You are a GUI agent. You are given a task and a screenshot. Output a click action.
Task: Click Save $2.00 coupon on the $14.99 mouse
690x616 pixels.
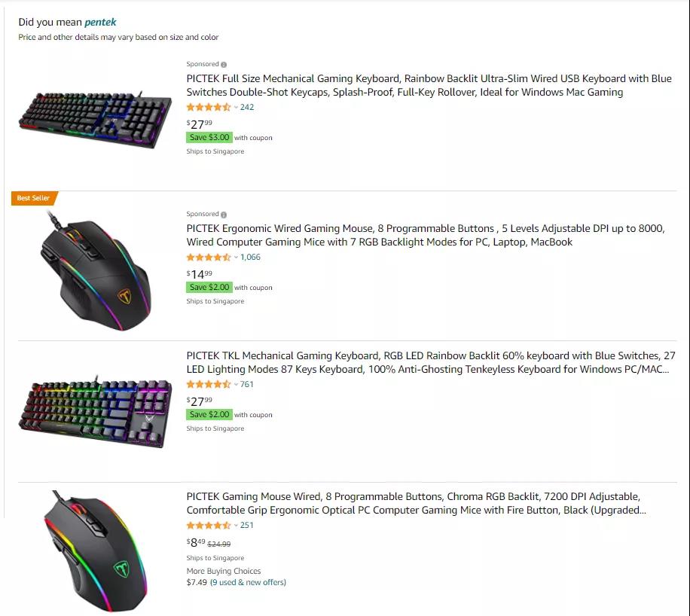pos(209,288)
